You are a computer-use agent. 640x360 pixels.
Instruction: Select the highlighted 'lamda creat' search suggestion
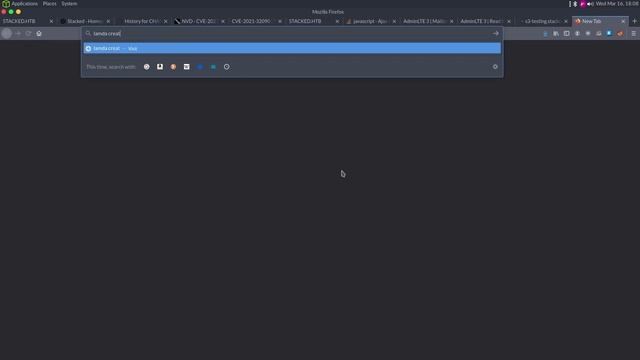pos(292,48)
